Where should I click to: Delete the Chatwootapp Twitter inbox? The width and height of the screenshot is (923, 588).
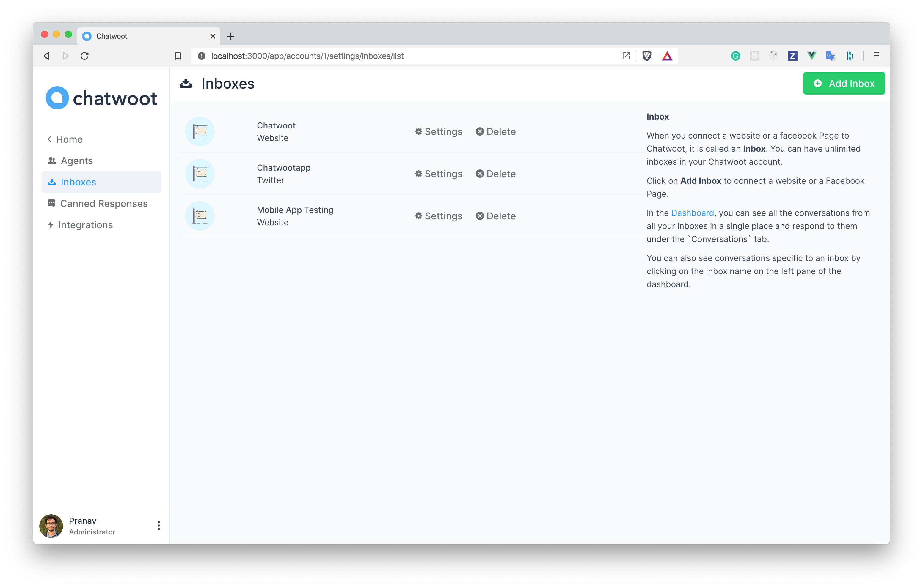point(496,174)
